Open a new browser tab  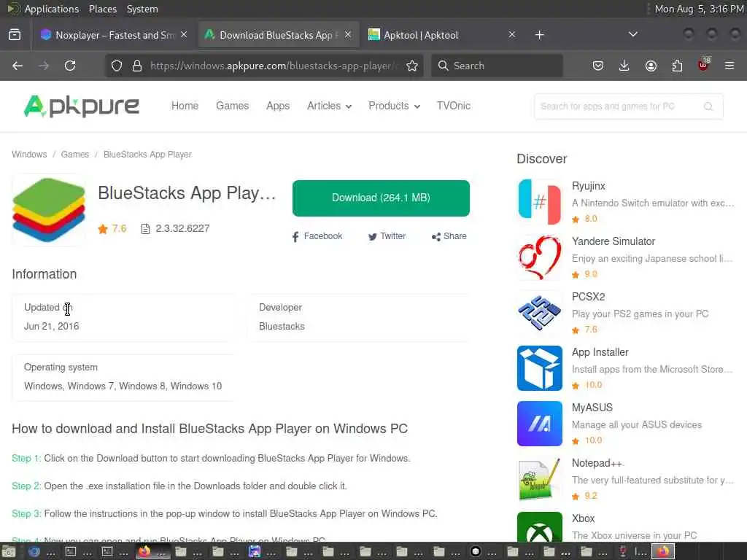point(539,35)
